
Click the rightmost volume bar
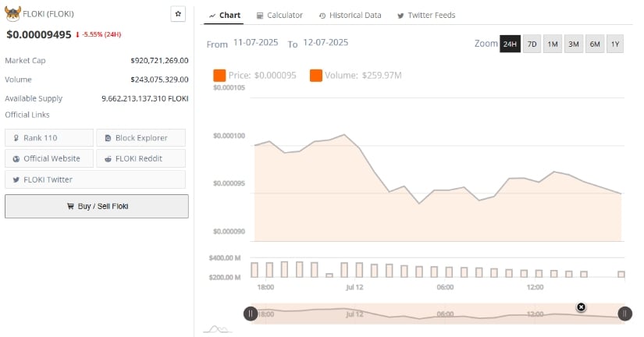point(621,274)
